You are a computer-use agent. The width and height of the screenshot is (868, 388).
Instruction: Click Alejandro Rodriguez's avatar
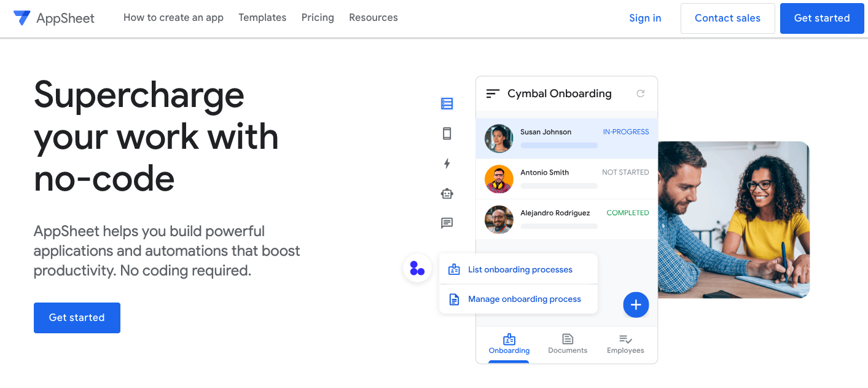tap(499, 220)
